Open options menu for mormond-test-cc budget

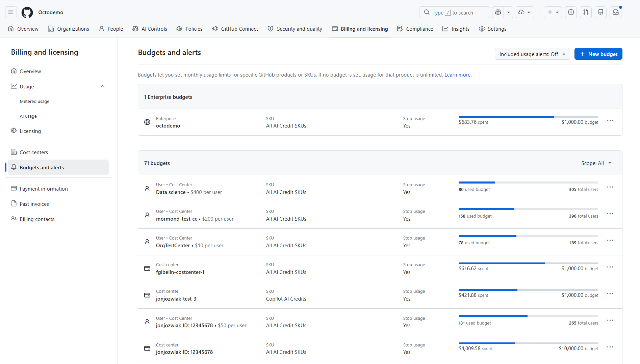tap(610, 214)
